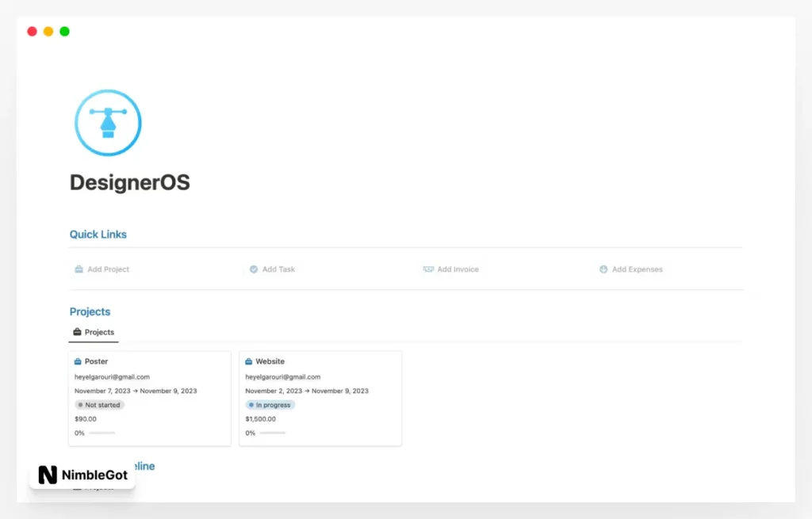Click the DesignerOS page title
This screenshot has height=519, width=812.
[130, 182]
